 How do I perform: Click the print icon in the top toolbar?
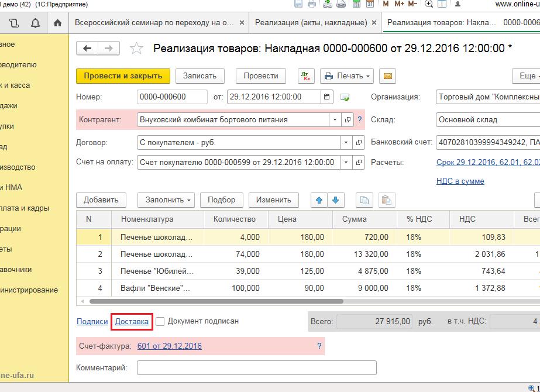tap(312, 4)
